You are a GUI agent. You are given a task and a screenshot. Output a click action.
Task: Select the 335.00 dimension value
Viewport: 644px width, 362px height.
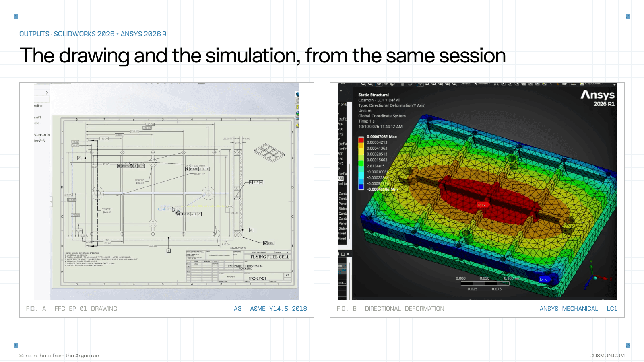(134, 132)
